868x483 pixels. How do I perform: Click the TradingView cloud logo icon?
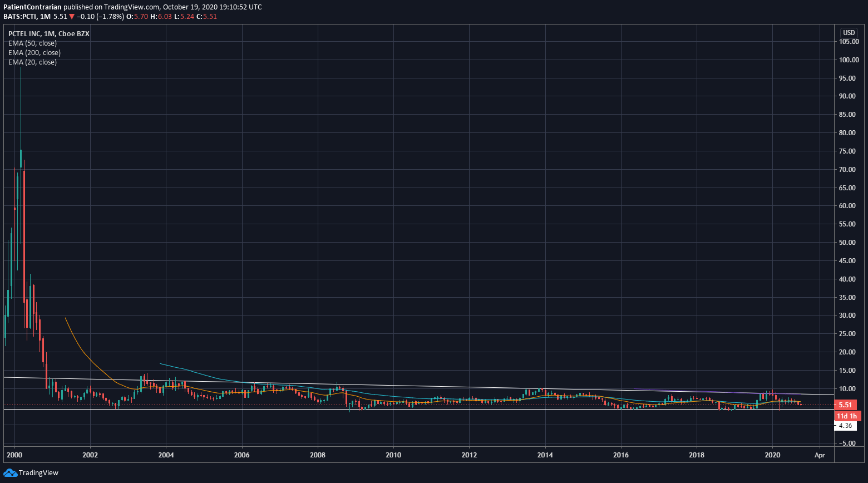[x=10, y=473]
